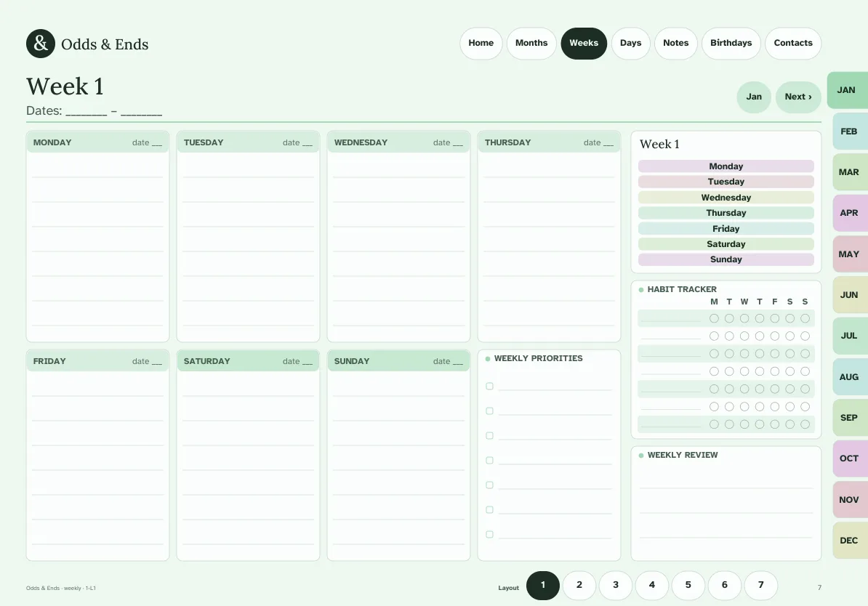Jump to the FEB side tab
Viewport: 868px width, 606px height.
tap(850, 132)
